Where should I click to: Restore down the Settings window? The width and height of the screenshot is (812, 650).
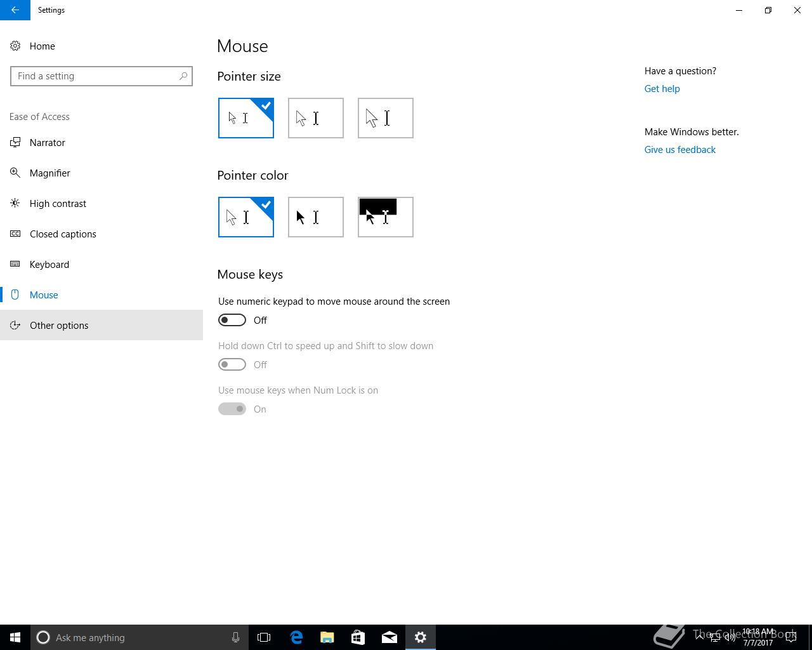(768, 10)
